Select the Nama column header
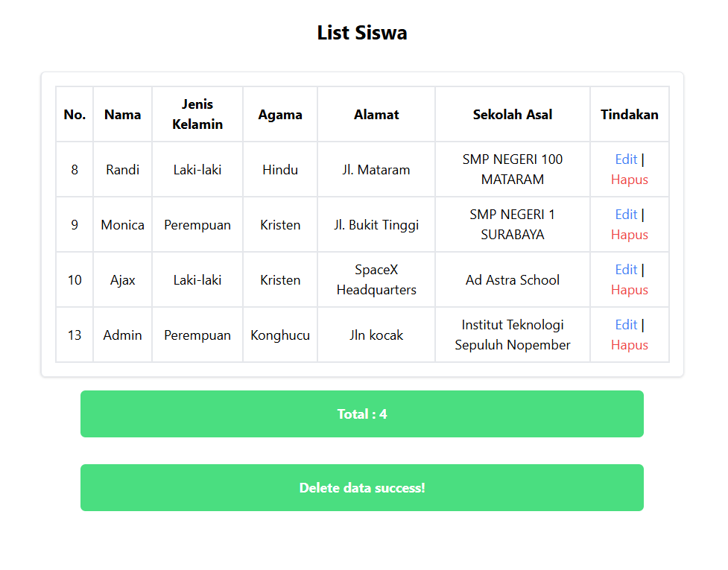 pyautogui.click(x=122, y=114)
